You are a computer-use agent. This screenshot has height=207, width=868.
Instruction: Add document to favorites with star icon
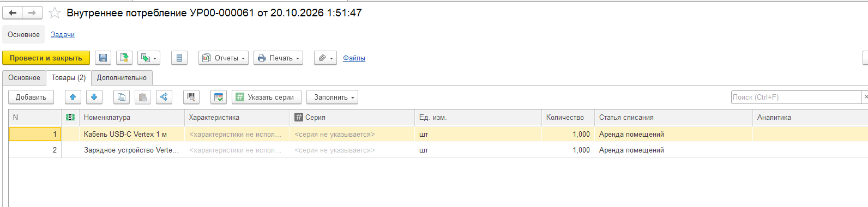55,13
